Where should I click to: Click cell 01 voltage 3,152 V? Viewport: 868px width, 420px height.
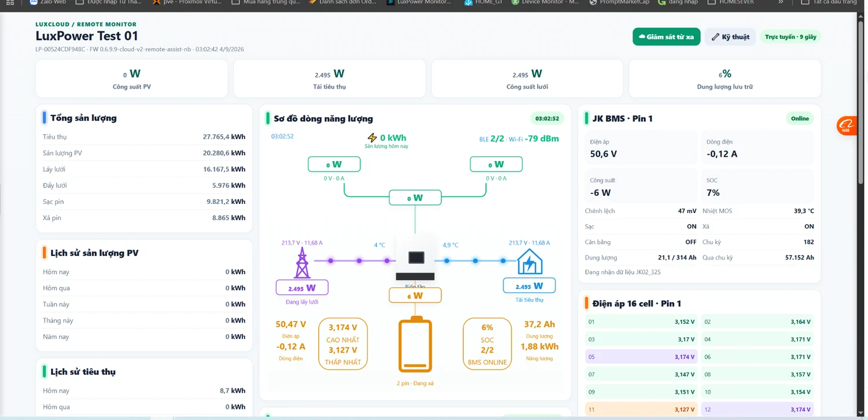coord(641,322)
